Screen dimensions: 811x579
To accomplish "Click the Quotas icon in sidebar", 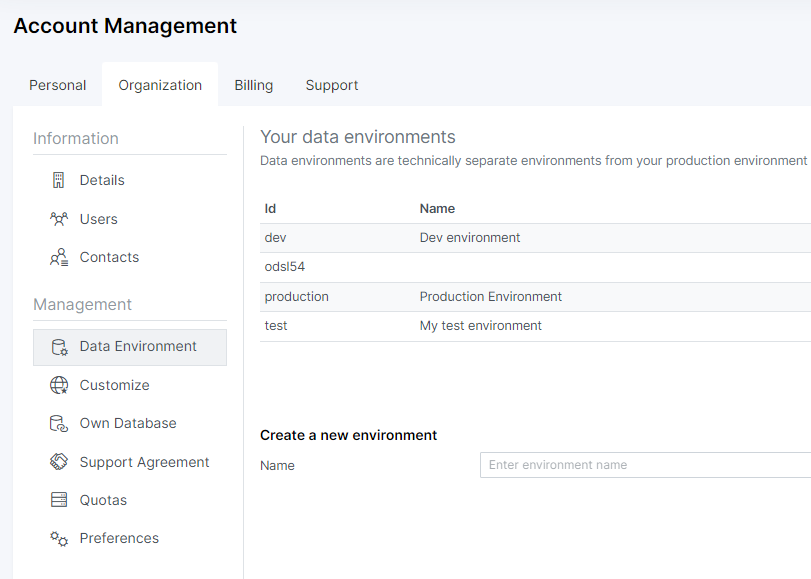I will (x=59, y=500).
